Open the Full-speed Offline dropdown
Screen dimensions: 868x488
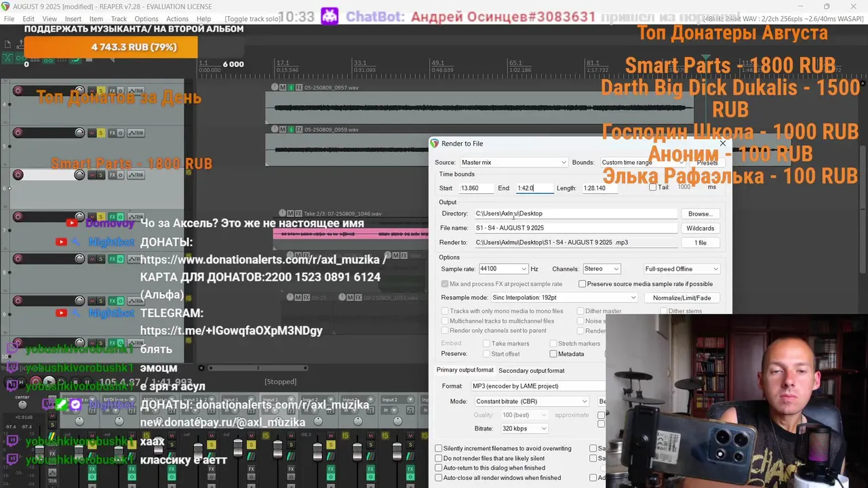coord(682,269)
